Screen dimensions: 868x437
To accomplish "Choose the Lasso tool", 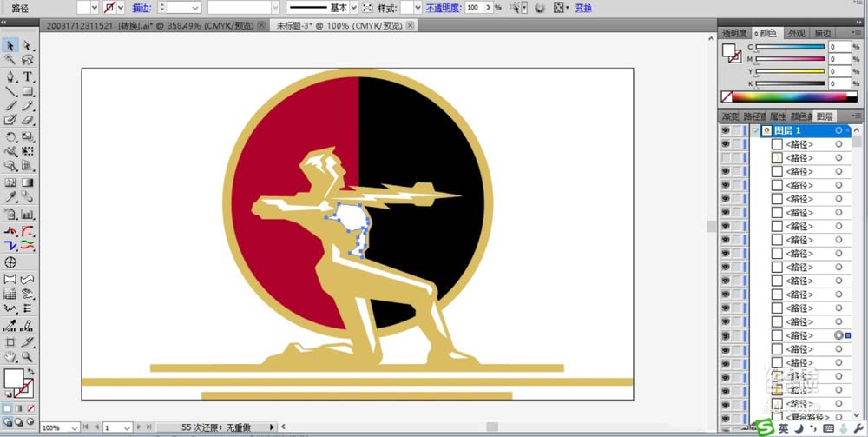I will 28,60.
